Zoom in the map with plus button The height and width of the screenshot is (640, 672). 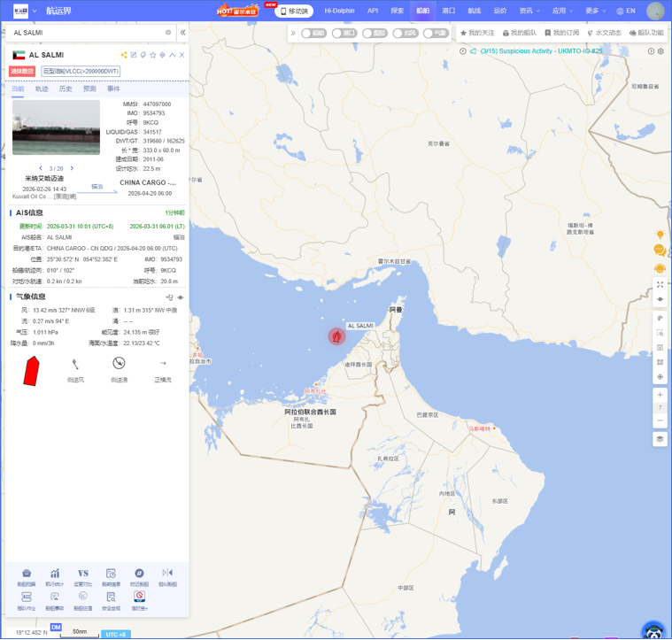(x=660, y=395)
